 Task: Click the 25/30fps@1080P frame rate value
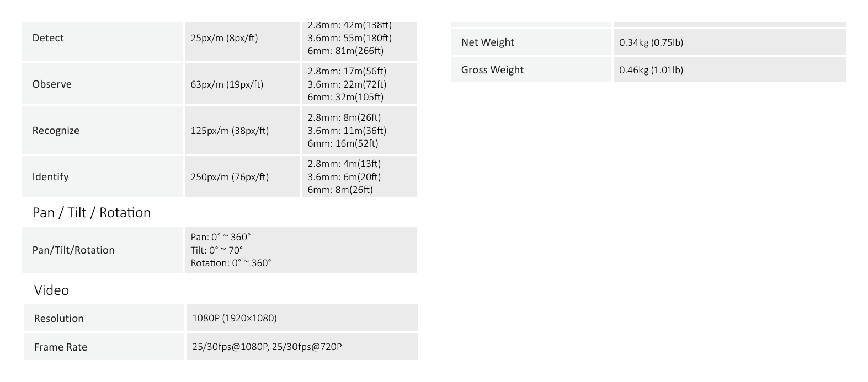[x=230, y=347]
